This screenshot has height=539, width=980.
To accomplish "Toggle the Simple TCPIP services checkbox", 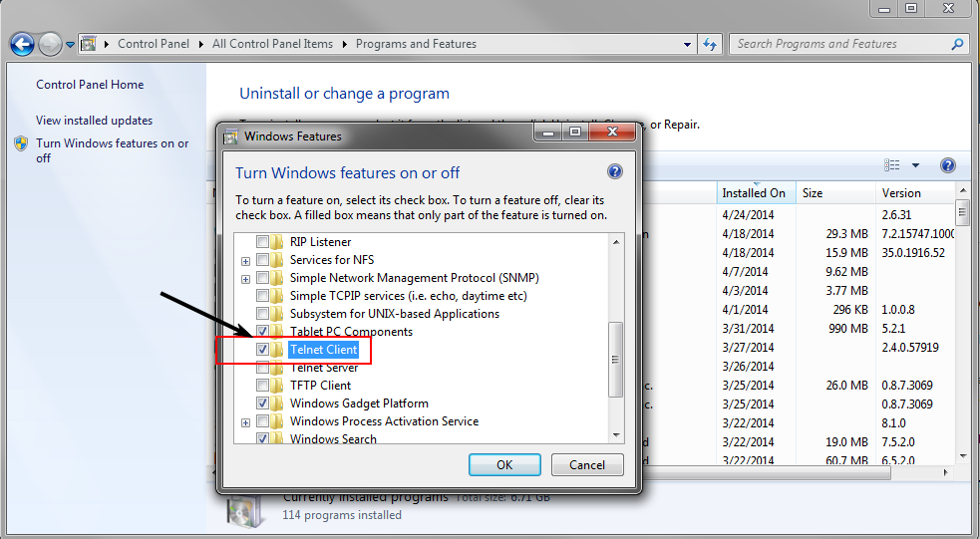I will tap(262, 296).
